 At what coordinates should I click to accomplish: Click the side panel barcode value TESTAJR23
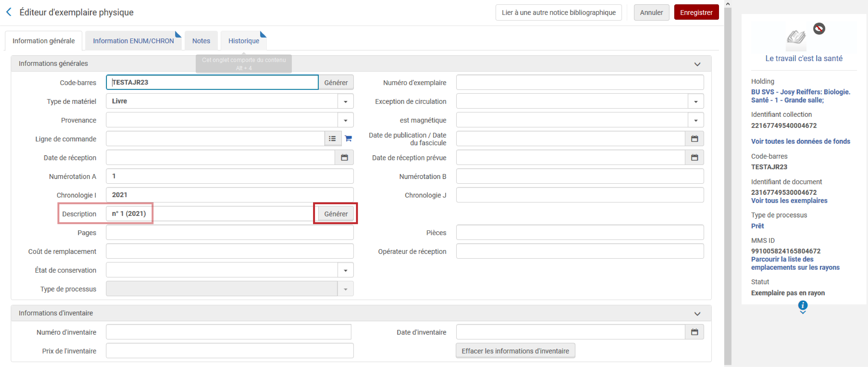769,167
